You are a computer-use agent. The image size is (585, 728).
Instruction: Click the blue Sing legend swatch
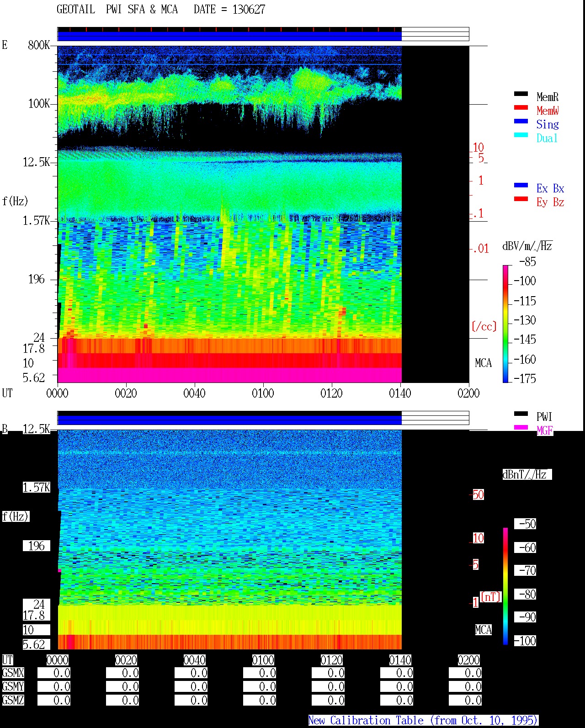point(521,122)
